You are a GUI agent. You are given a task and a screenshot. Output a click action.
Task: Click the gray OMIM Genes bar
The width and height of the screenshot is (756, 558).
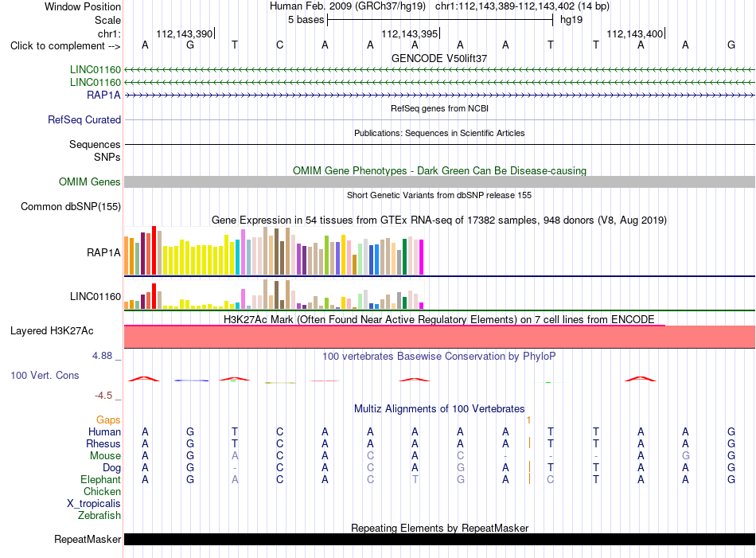439,181
